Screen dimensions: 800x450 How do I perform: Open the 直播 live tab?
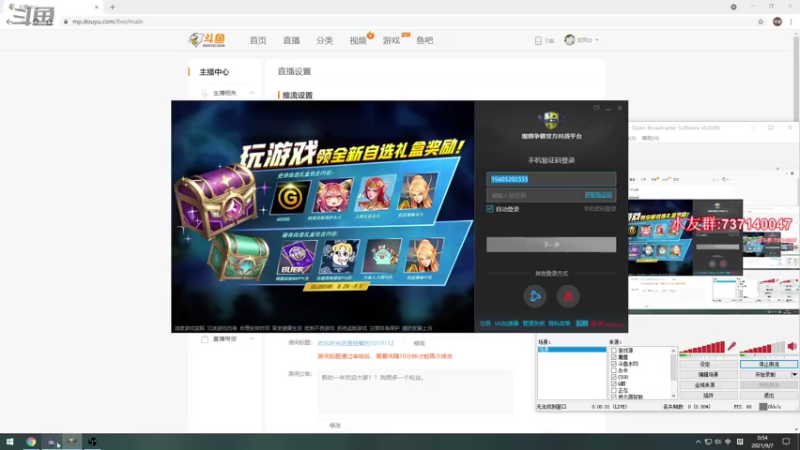[291, 40]
